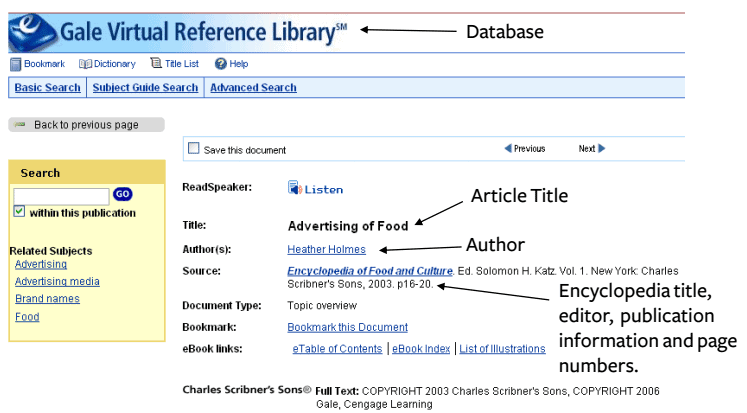747x413 pixels.
Task: Click the Charles Scribner's Sons publisher logo
Action: click(247, 390)
